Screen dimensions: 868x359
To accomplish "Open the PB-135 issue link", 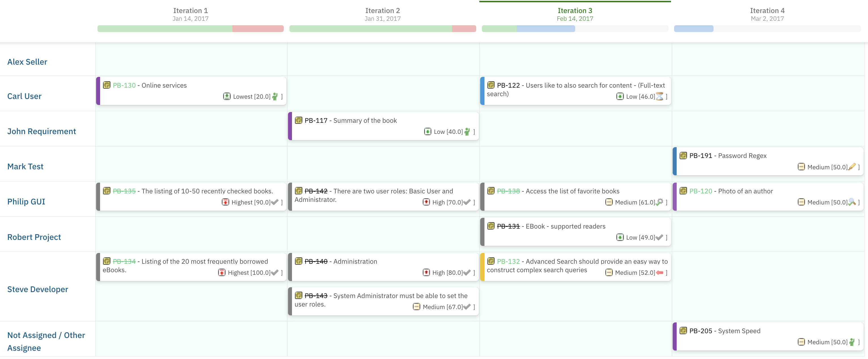I will point(124,191).
